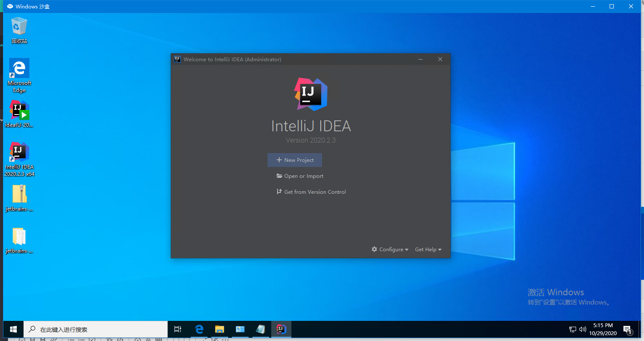Choose Open or Import

tap(300, 176)
